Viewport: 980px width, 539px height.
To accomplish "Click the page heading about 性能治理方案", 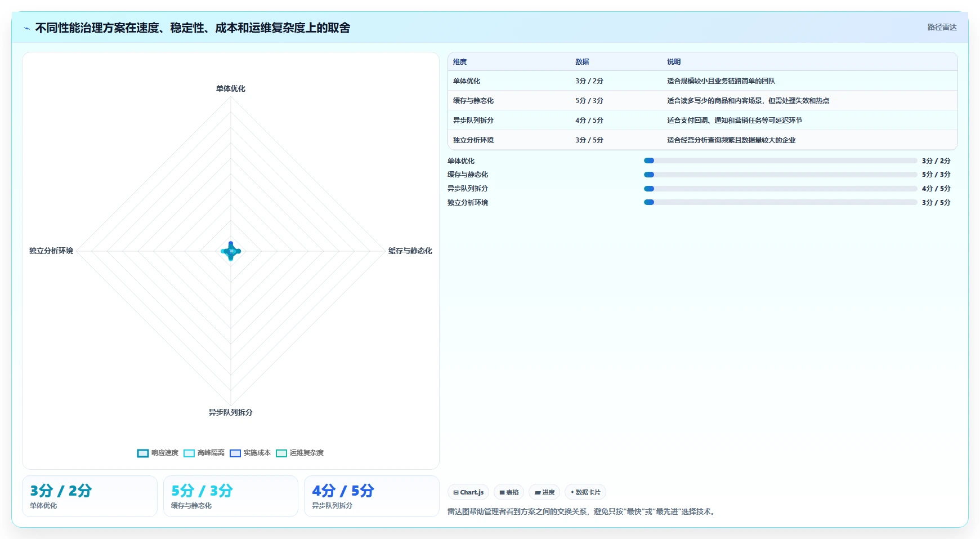I will pos(193,28).
